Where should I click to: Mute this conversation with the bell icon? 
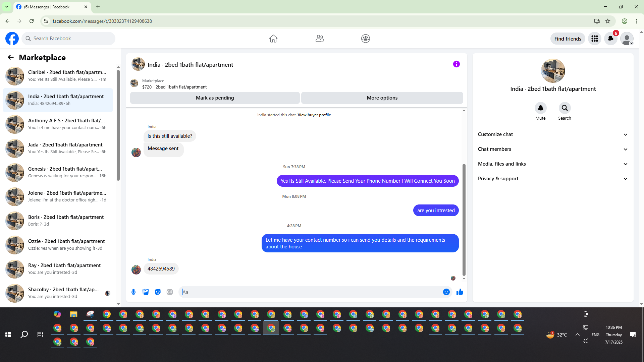[541, 108]
